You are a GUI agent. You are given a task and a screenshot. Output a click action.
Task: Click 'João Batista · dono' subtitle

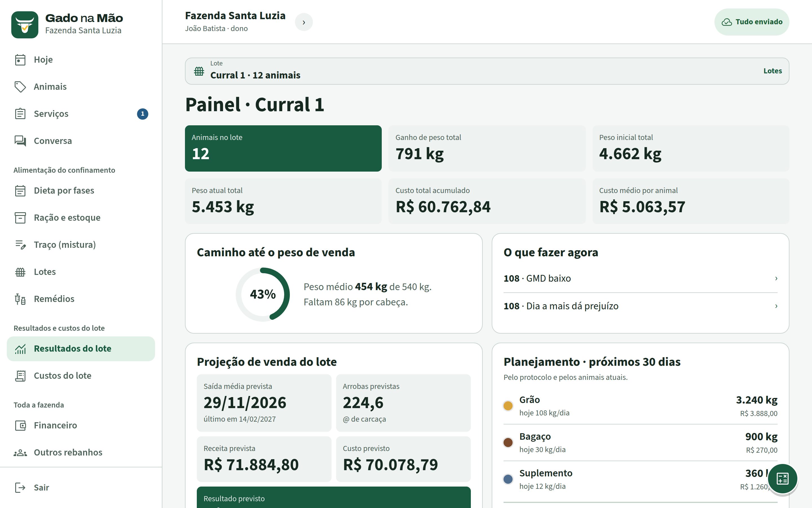pyautogui.click(x=217, y=29)
